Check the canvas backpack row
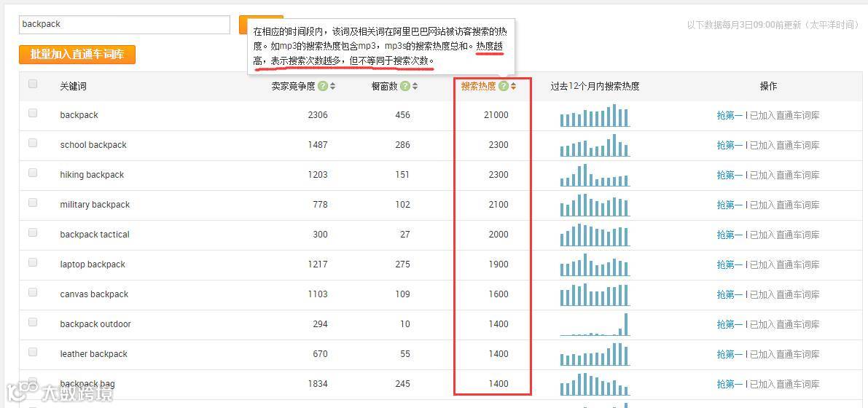The height and width of the screenshot is (408, 868). tap(33, 292)
